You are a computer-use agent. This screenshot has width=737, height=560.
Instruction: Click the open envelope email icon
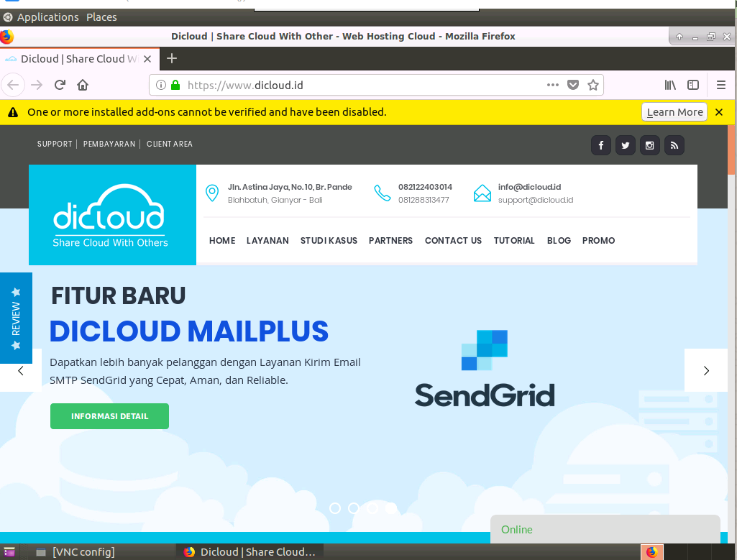[x=482, y=193]
